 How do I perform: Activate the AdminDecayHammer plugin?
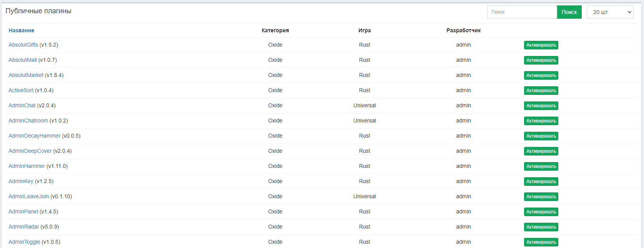click(541, 136)
